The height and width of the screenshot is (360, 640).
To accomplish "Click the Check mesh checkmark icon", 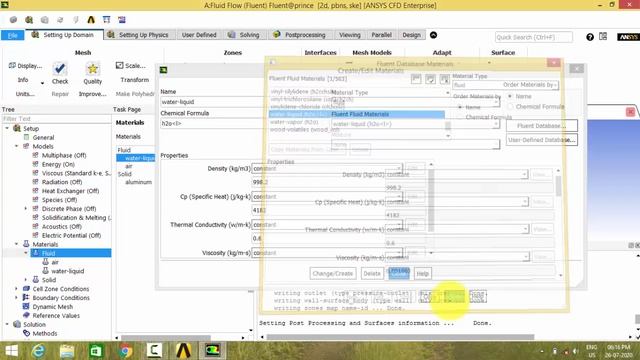I will point(60,68).
